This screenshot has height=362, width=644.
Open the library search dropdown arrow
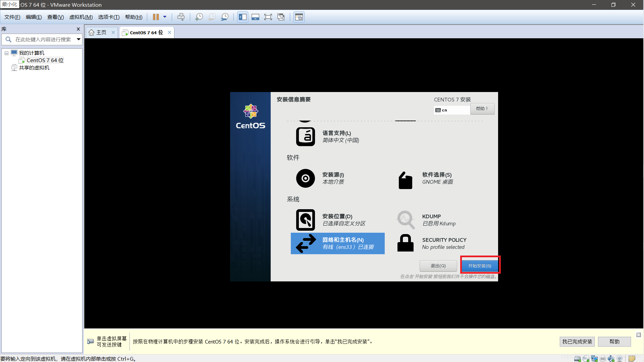tap(78, 39)
